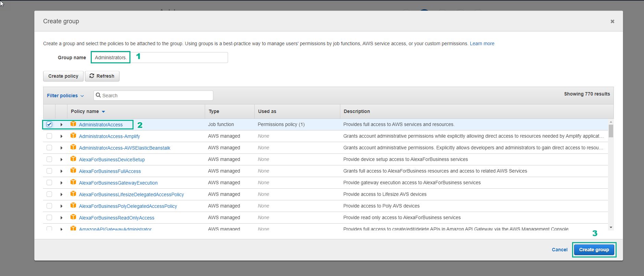Open the AdministratorAccess-Amplify policy link
Image resolution: width=644 pixels, height=276 pixels.
coord(109,136)
